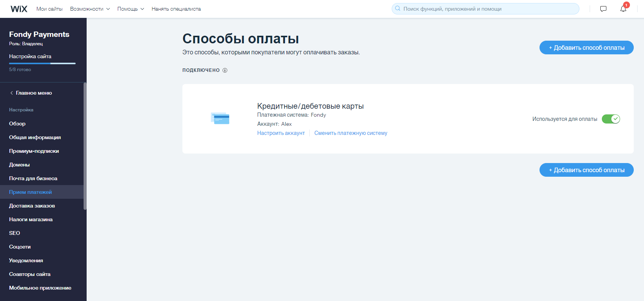Screen dimensions: 644x301
Task: Click the top Добавить способ оплаты button
Action: click(x=587, y=48)
